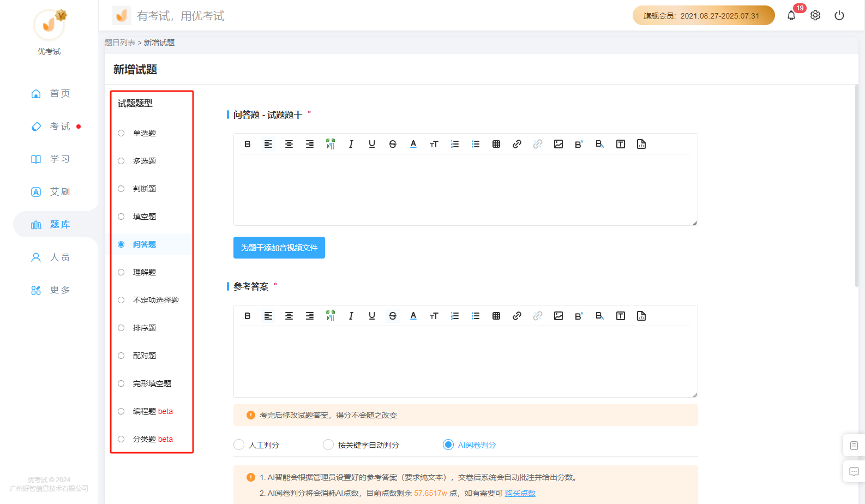Align right in question stem editor
This screenshot has height=504, width=865.
310,144
